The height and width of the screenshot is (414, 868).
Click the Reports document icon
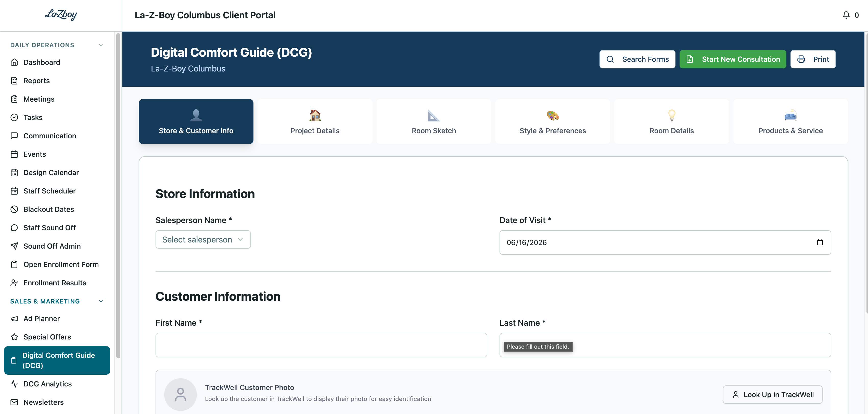tap(14, 81)
